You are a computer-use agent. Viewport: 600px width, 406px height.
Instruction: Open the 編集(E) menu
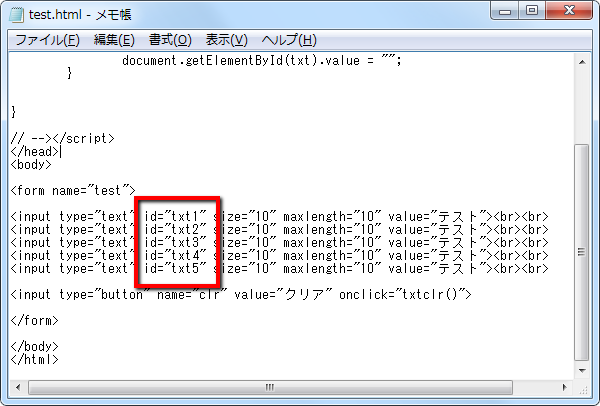[x=114, y=40]
